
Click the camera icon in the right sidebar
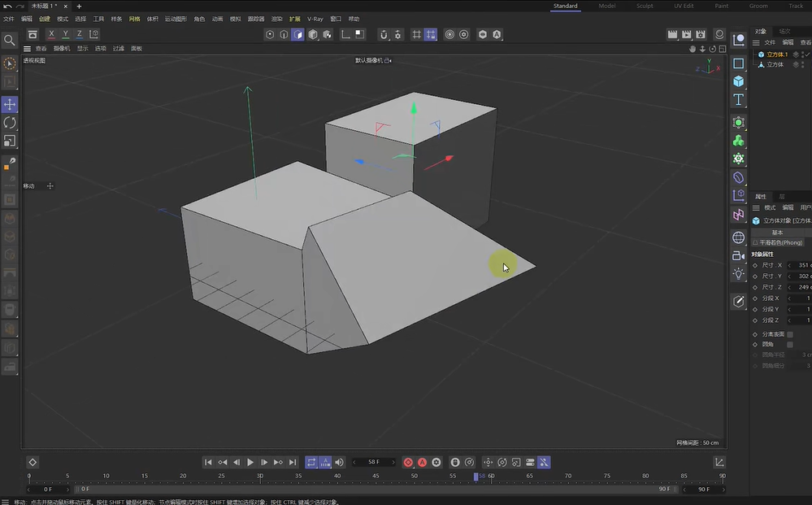click(738, 255)
